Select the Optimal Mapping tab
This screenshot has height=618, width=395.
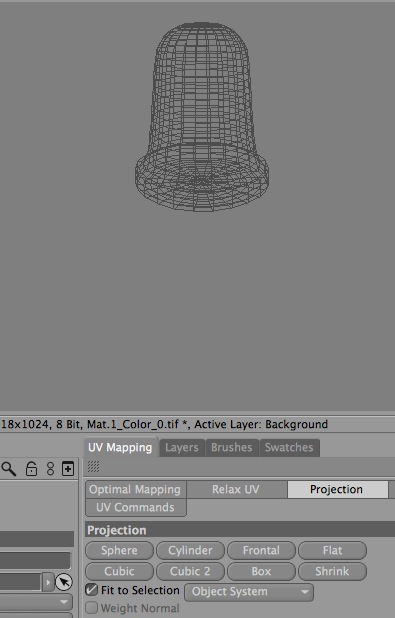(135, 490)
